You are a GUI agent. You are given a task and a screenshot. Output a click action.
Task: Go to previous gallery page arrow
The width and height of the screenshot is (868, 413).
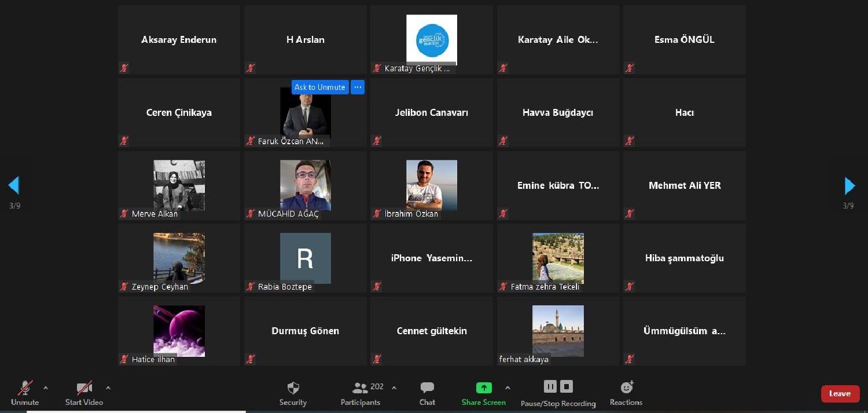(14, 185)
